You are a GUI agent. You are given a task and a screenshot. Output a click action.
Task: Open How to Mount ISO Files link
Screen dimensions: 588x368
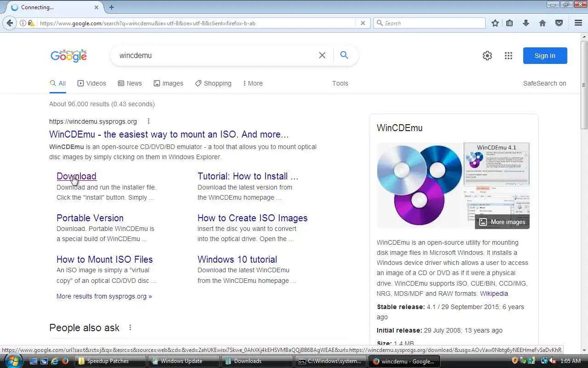(105, 259)
